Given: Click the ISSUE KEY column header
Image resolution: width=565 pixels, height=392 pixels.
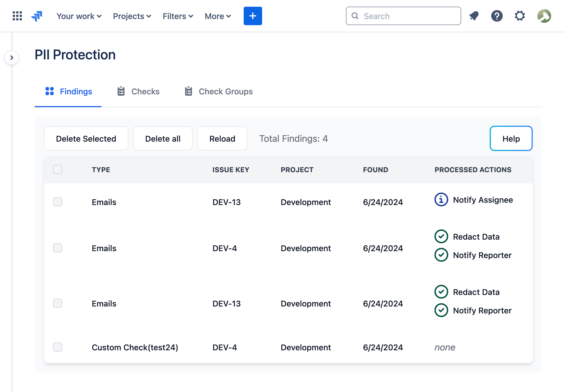Looking at the screenshot, I should tap(231, 170).
